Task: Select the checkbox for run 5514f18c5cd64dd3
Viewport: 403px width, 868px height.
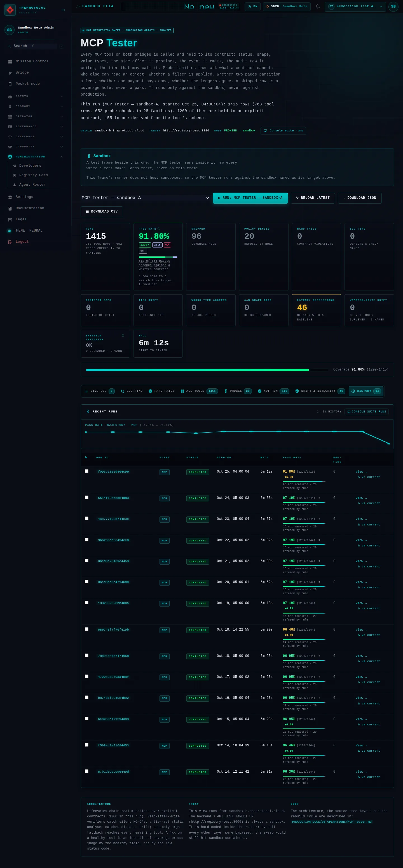Action: coord(87,497)
